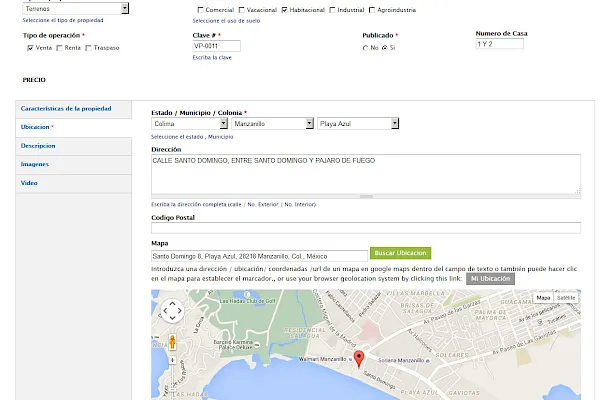Select Si for Publicado
This screenshot has height=400, width=600.
[385, 48]
